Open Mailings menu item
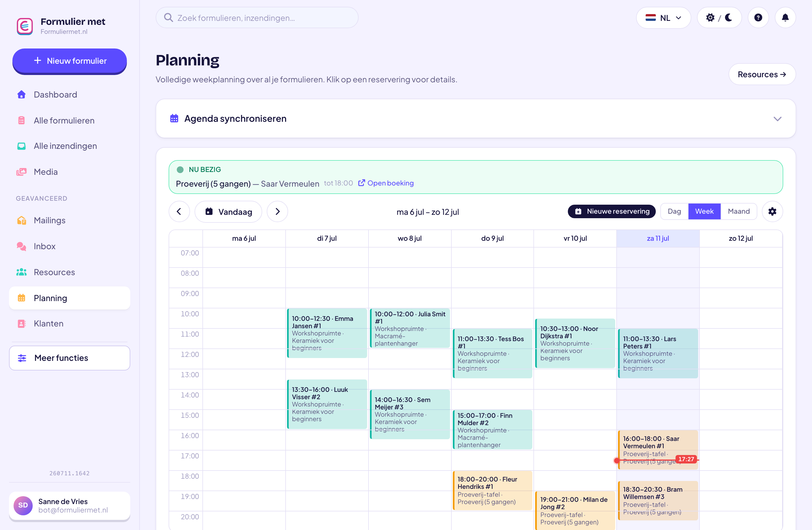The image size is (812, 530). [x=70, y=220]
